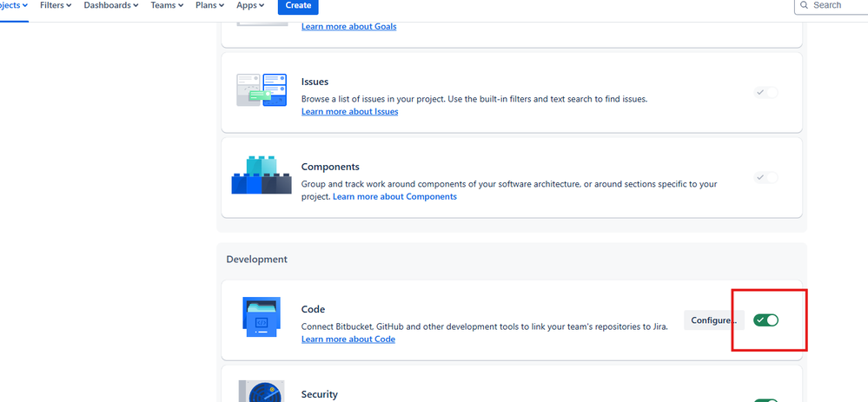
Task: Select the Security heading text
Action: (x=320, y=394)
